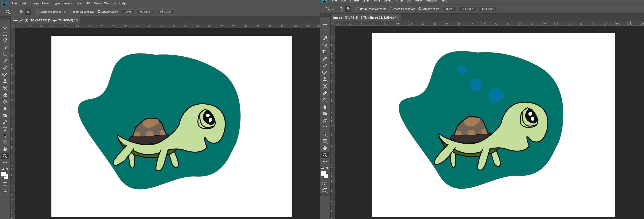
Task: Check Zoom All Windows in the right window
Action: pos(390,9)
